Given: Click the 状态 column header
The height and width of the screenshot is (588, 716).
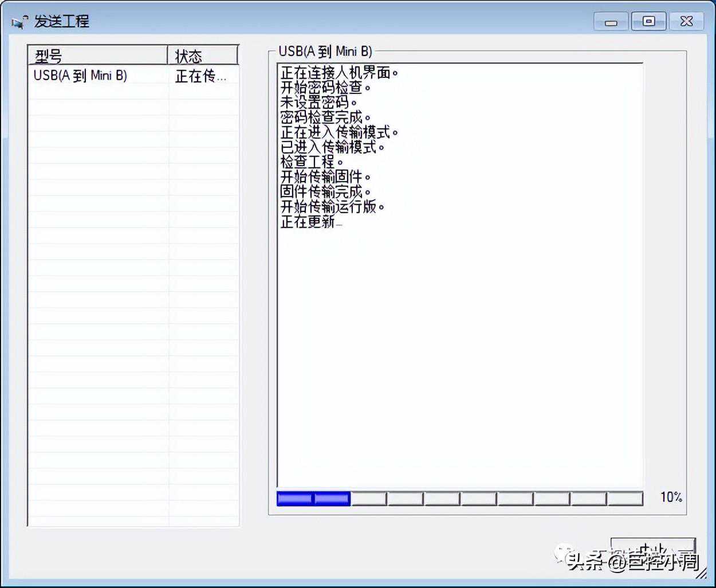Looking at the screenshot, I should click(203, 56).
